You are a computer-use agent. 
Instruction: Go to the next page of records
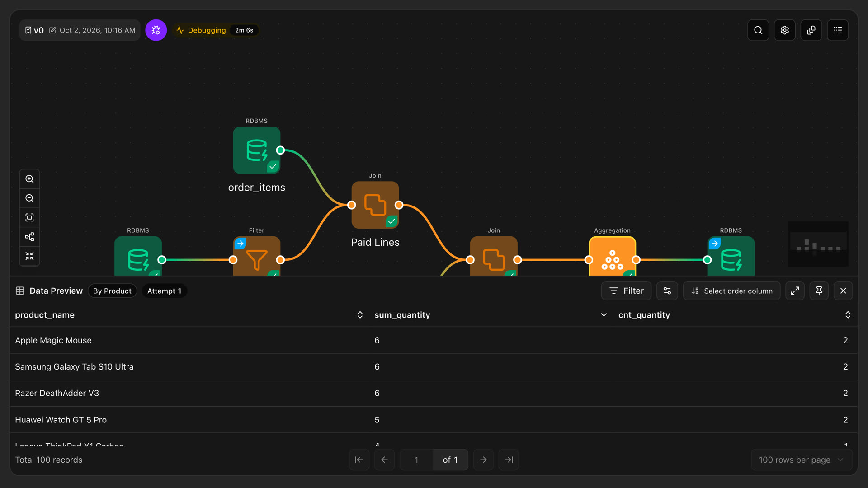click(x=483, y=460)
